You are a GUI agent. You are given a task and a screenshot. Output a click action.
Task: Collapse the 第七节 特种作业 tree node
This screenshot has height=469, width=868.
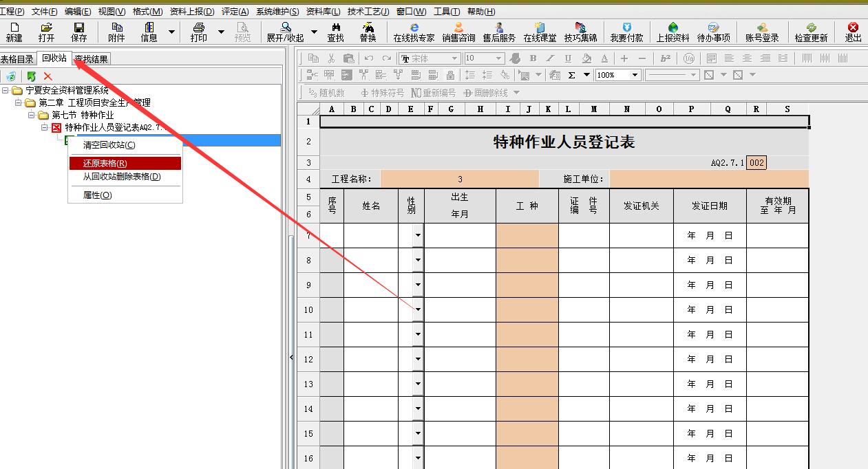(x=32, y=115)
